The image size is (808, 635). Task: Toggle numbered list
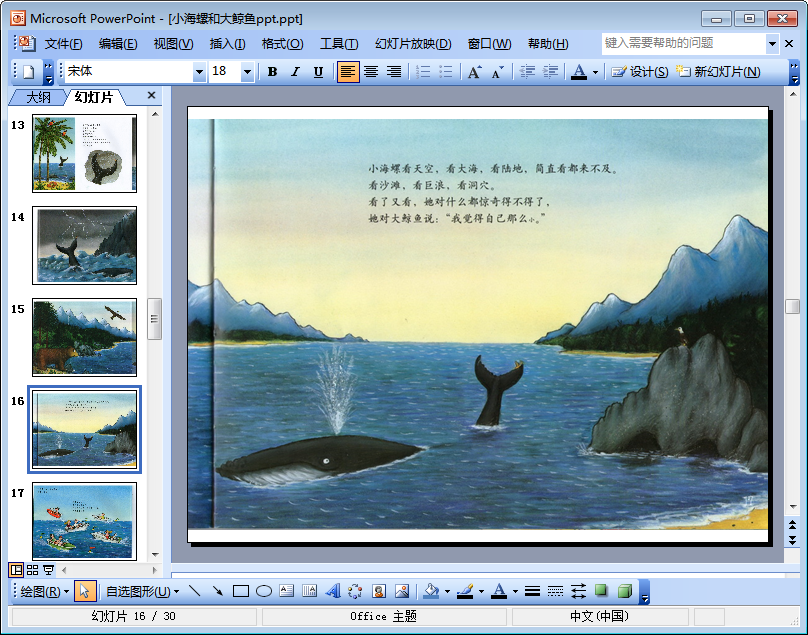pos(423,72)
